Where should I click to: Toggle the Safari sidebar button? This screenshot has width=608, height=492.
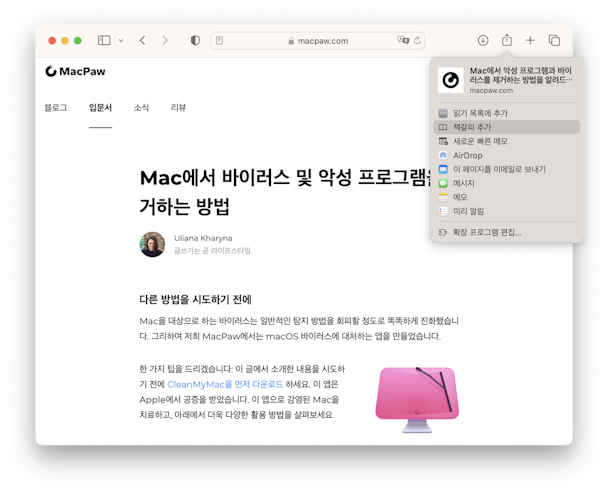pyautogui.click(x=104, y=40)
